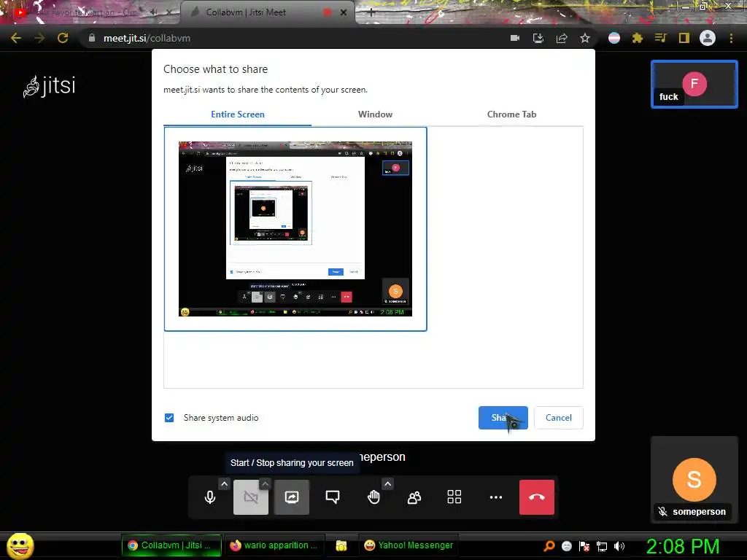Open the volume speaker tray icon
The image size is (747, 560).
coord(619,546)
